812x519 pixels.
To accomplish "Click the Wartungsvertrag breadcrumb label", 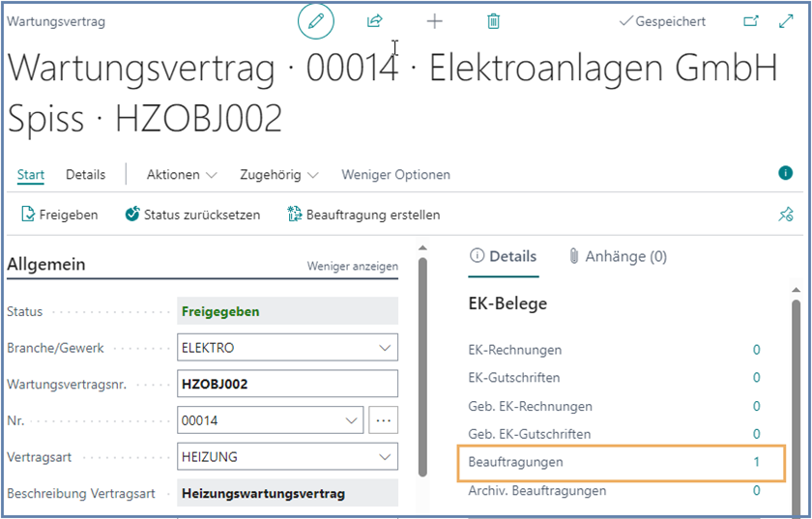I will [x=56, y=21].
